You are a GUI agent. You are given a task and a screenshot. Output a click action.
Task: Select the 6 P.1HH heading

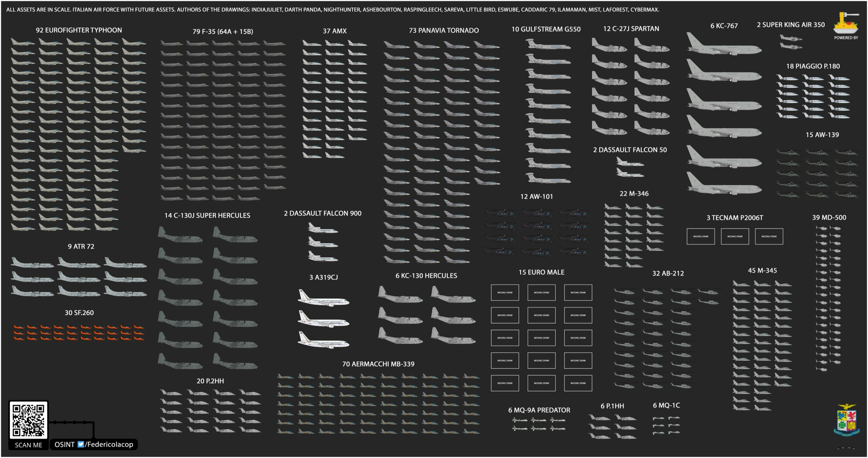[612, 406]
